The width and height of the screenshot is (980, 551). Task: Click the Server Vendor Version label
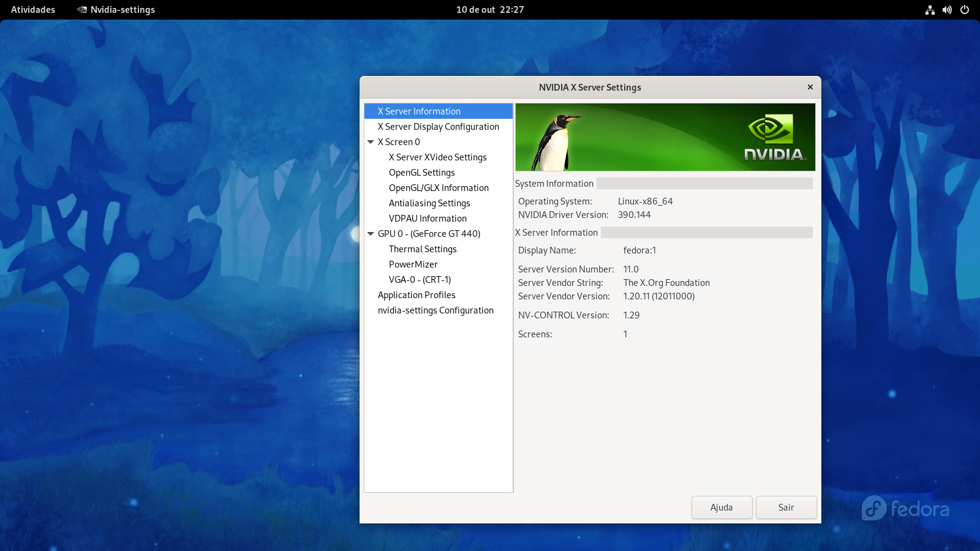click(x=564, y=296)
